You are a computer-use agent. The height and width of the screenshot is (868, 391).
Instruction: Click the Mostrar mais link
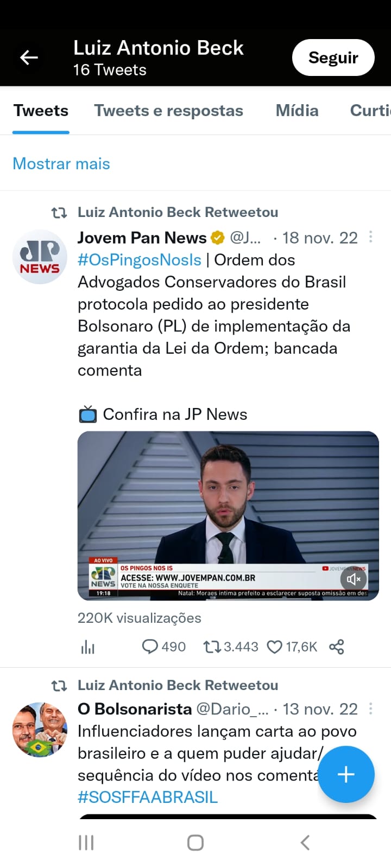point(61,164)
